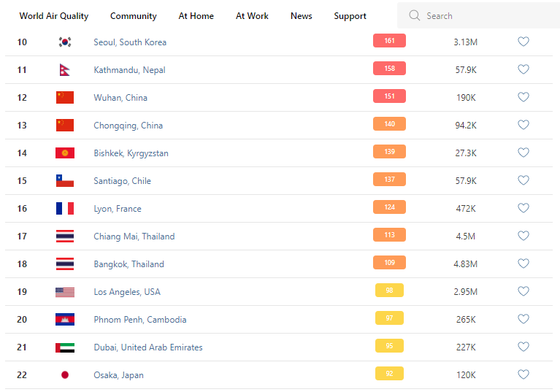Click the Nepal flag icon
Screen dimensions: 560x392
[x=64, y=70]
